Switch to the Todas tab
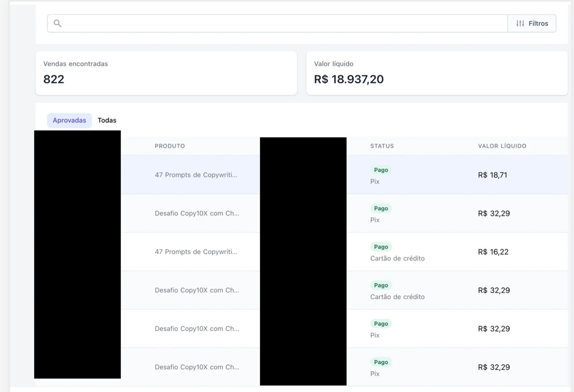This screenshot has width=574, height=392. tap(107, 120)
